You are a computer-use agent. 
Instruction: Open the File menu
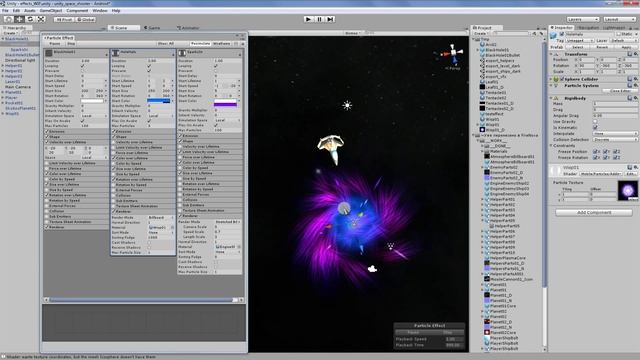5,11
